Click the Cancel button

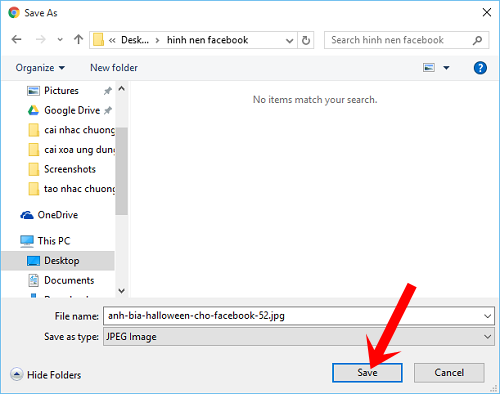click(449, 373)
